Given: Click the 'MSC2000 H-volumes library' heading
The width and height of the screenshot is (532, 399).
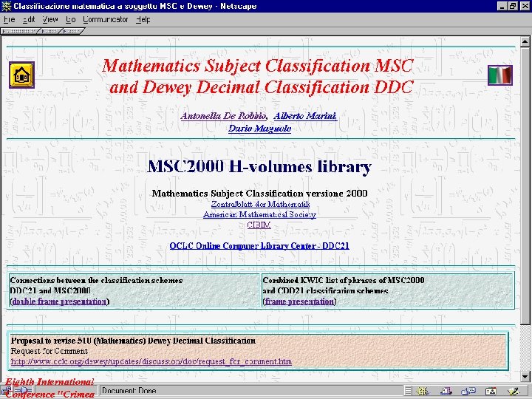Looking at the screenshot, I should tap(259, 166).
